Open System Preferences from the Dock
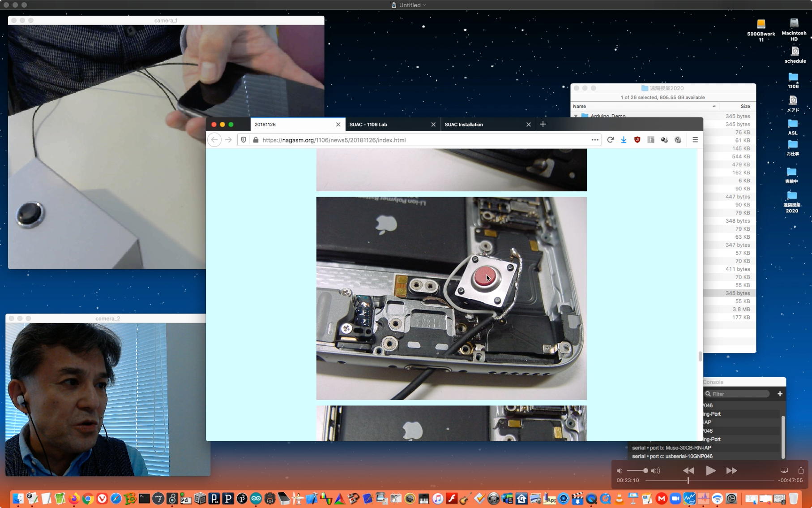 (731, 499)
